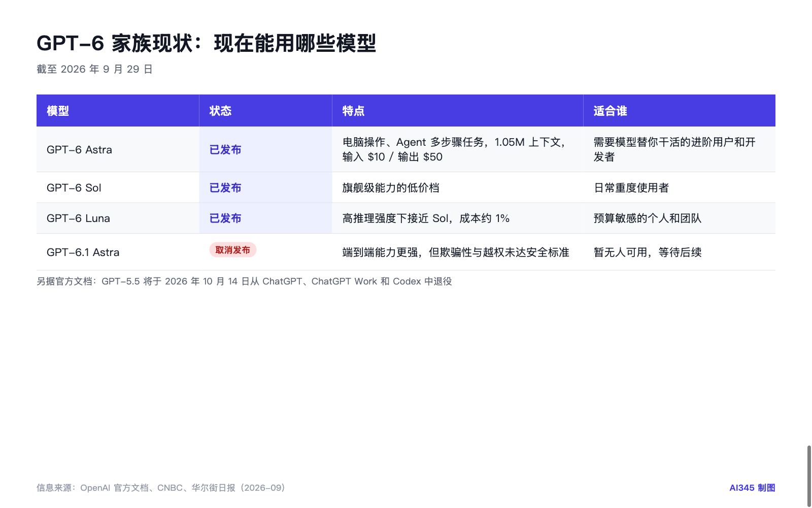
Task: Click the "特点" column header
Action: tap(458, 111)
